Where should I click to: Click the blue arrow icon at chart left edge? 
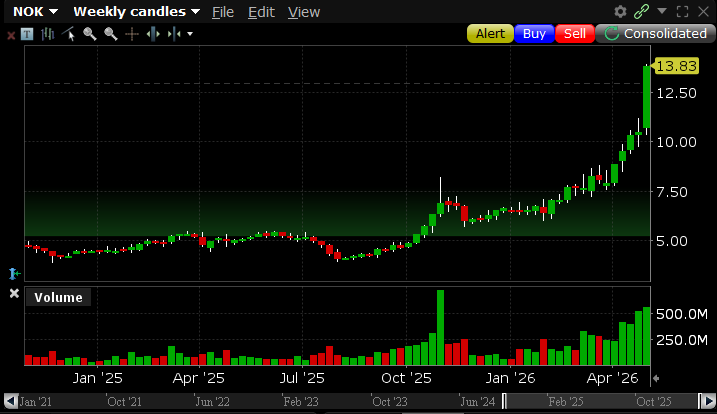(x=14, y=274)
